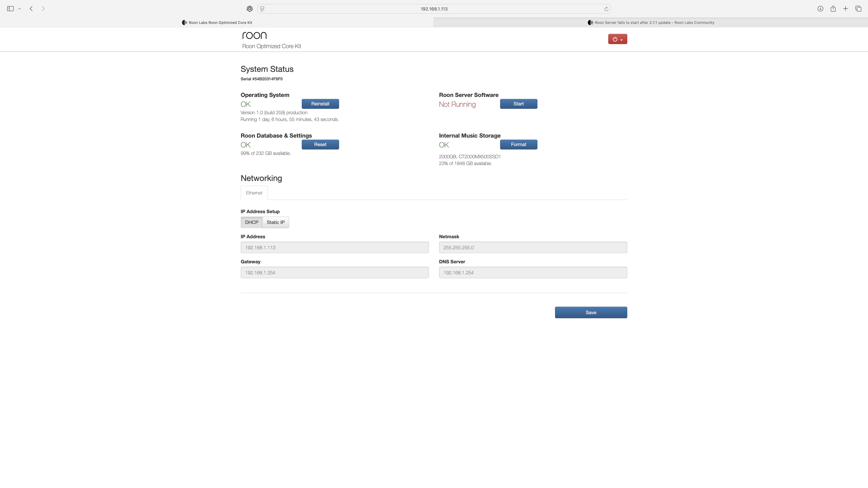Click the '99% of 232 GB available.' text
The image size is (868, 488).
[x=265, y=153]
